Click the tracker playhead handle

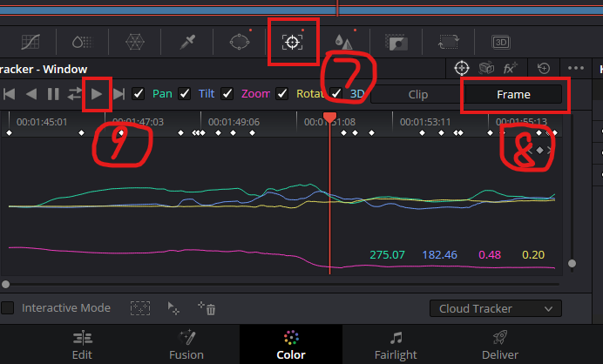pos(329,118)
